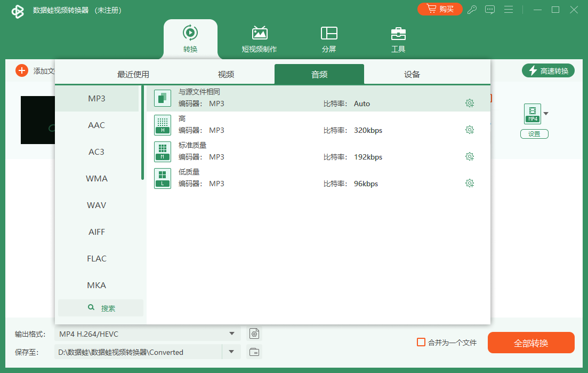Switch to the 视频 format tab
Viewport: 588px width, 373px height.
pyautogui.click(x=225, y=74)
